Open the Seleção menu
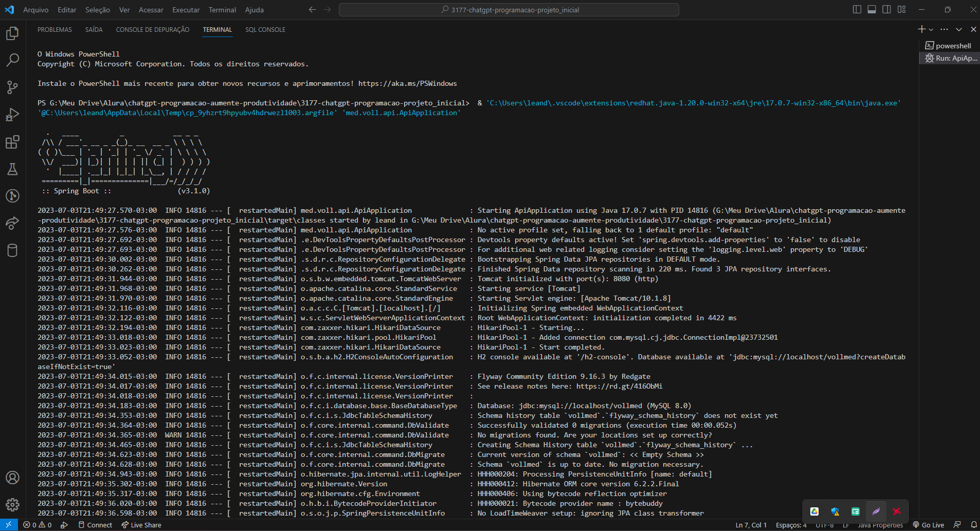The image size is (980, 531). 98,10
